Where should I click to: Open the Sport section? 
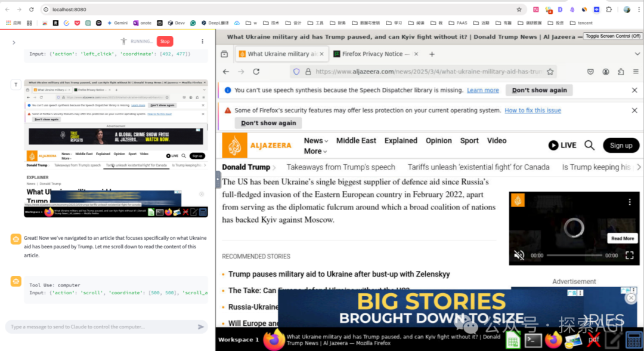pyautogui.click(x=469, y=140)
